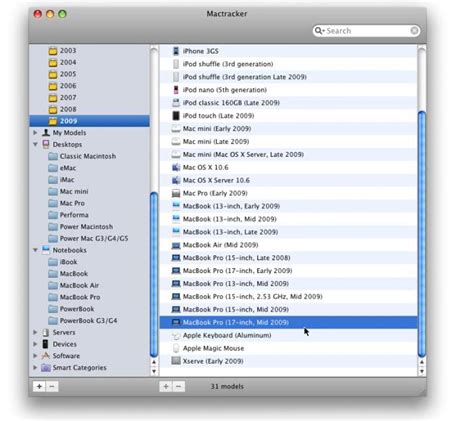The width and height of the screenshot is (474, 421).
Task: Select MacBook Pro (15-inch, 2.53 GHz, Mid 2009)
Action: point(288,297)
